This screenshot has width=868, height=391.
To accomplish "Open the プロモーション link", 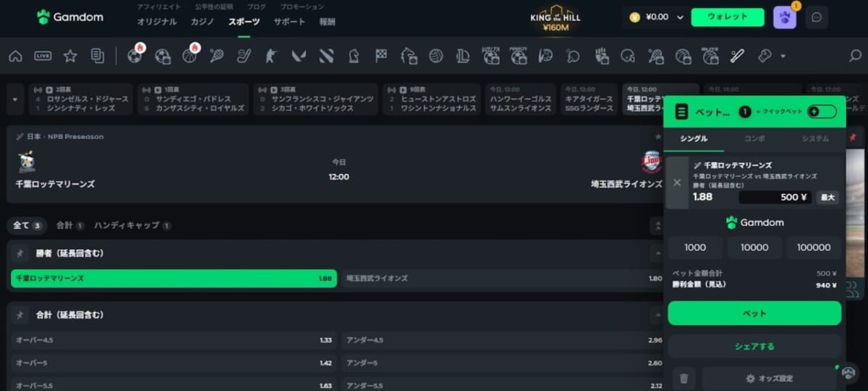I will (x=302, y=7).
